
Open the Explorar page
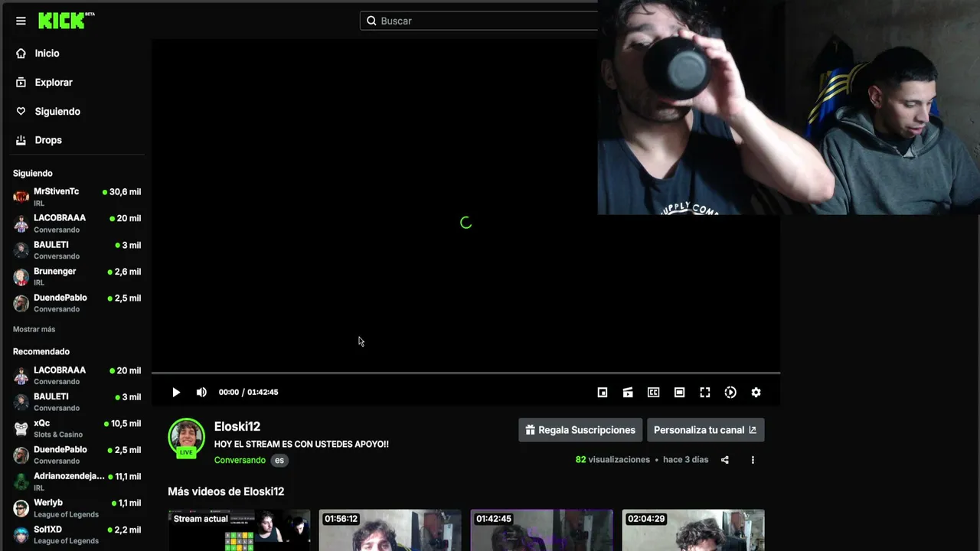coord(54,83)
